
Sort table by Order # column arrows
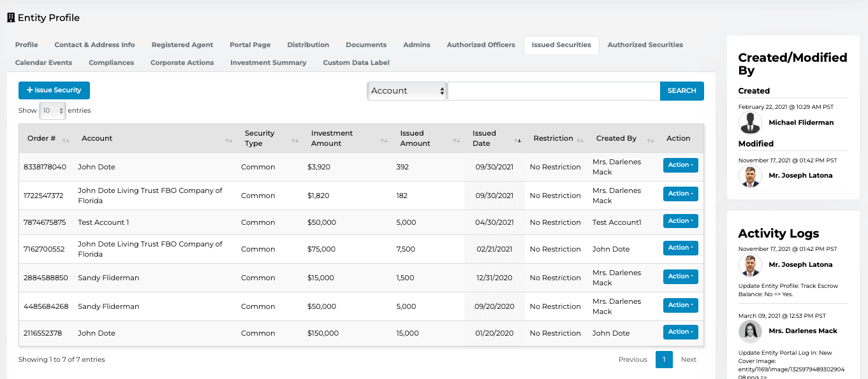(66, 139)
